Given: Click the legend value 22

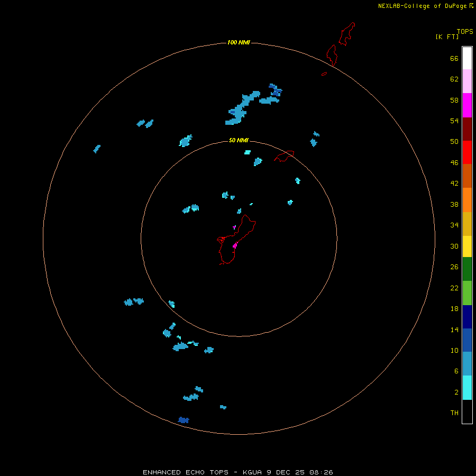Looking at the screenshot, I should pyautogui.click(x=454, y=288).
